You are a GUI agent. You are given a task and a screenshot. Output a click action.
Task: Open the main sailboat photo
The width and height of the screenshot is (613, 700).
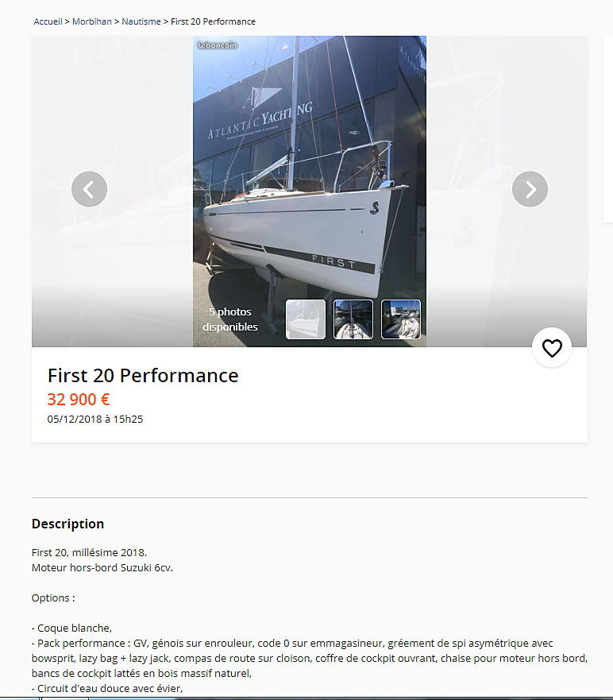click(x=309, y=179)
